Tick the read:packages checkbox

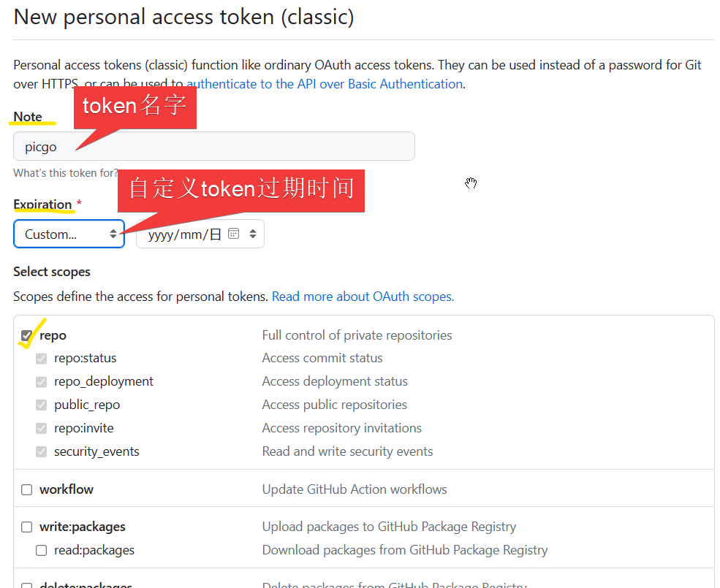(x=42, y=550)
